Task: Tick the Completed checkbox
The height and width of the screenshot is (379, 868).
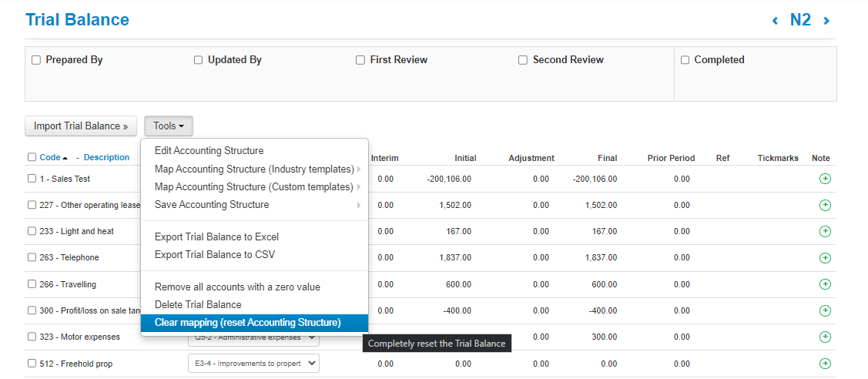Action: 685,60
